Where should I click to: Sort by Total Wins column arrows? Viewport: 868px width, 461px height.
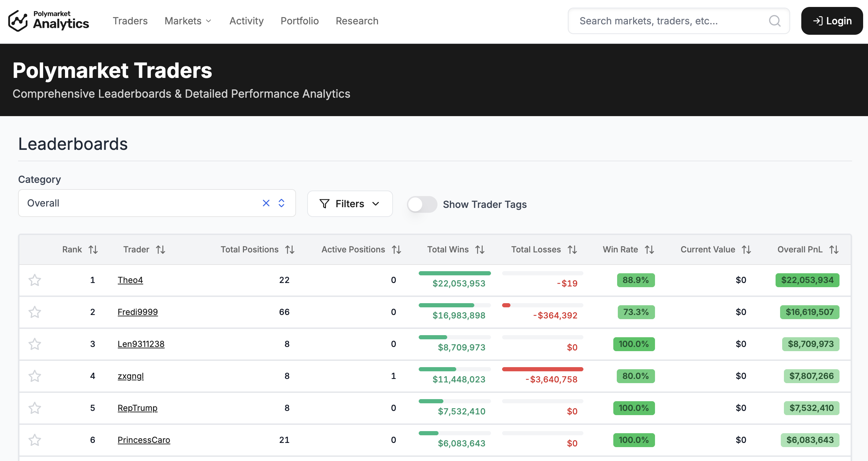coord(480,250)
